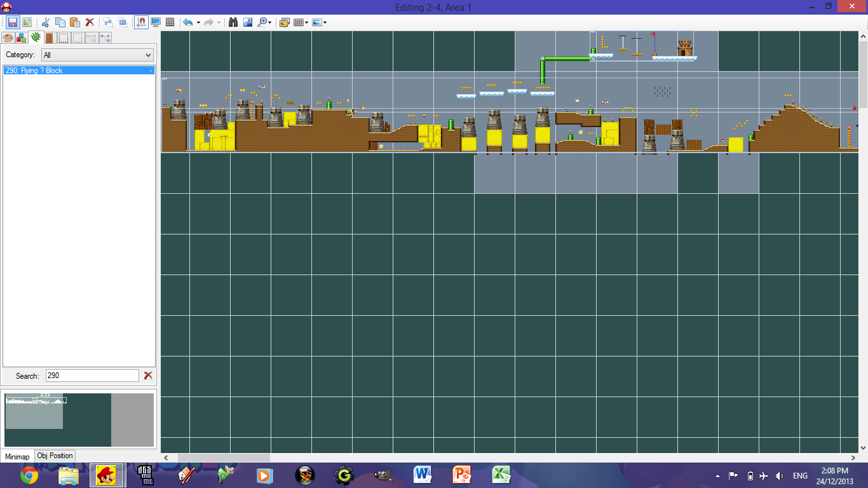This screenshot has width=868, height=488.
Task: Open the gray node paths tab
Action: 92,37
